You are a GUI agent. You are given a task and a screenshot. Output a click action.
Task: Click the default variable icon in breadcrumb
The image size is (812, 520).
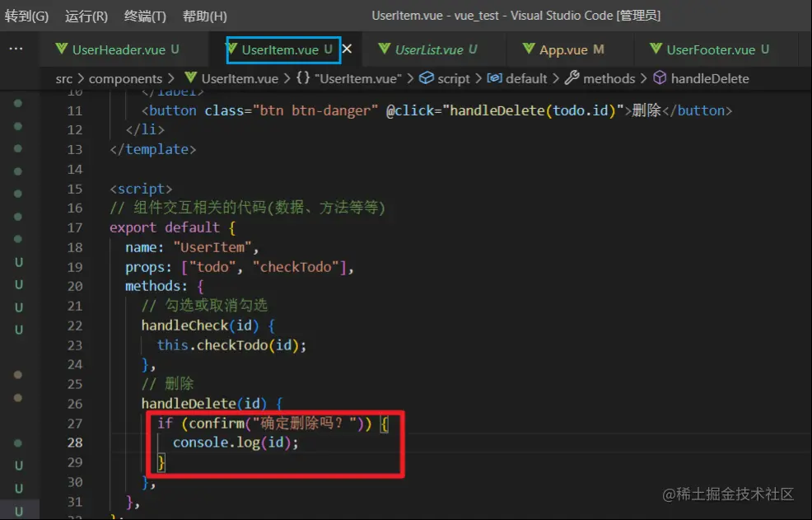495,78
